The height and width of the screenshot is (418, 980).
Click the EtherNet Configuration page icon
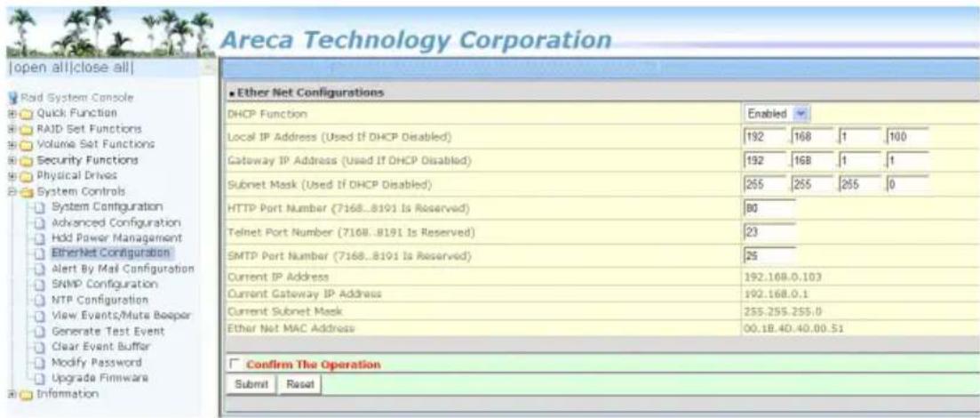40,253
